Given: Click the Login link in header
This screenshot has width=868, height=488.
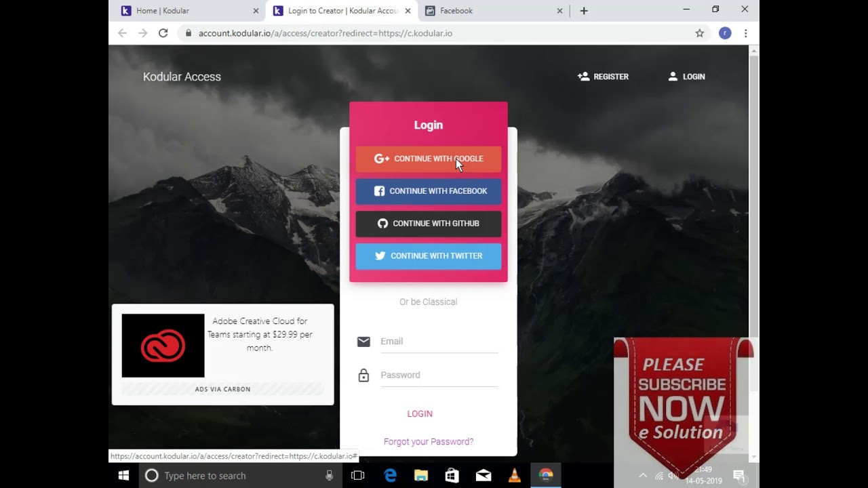Looking at the screenshot, I should pyautogui.click(x=686, y=77).
